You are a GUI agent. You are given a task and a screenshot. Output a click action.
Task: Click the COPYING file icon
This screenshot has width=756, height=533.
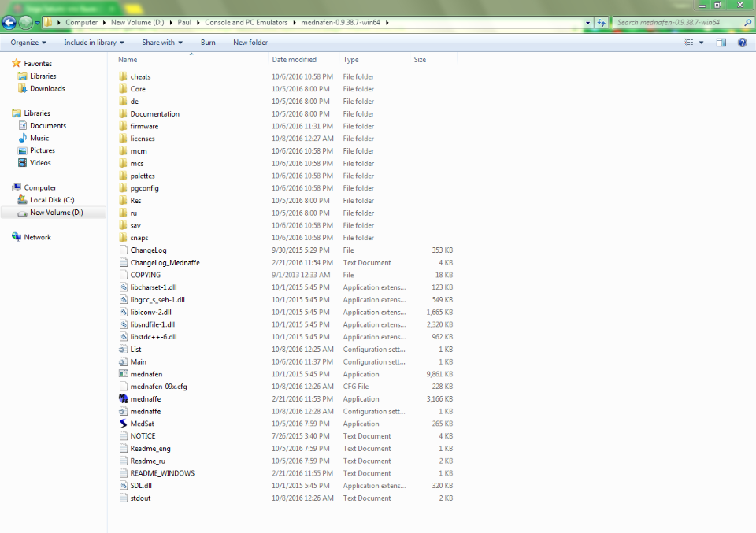(x=124, y=275)
